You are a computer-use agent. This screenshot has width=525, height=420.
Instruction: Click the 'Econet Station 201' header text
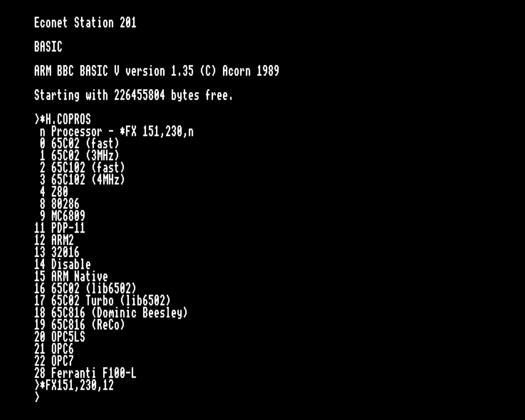(85, 23)
